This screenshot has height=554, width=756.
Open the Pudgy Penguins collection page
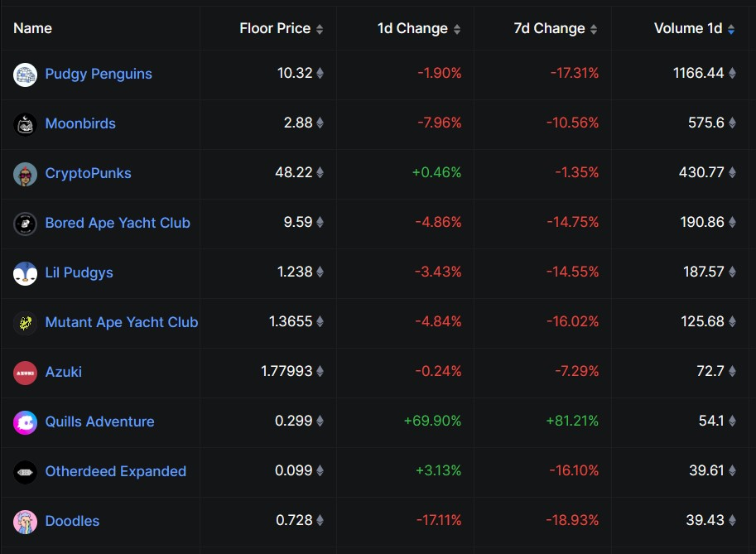[99, 74]
